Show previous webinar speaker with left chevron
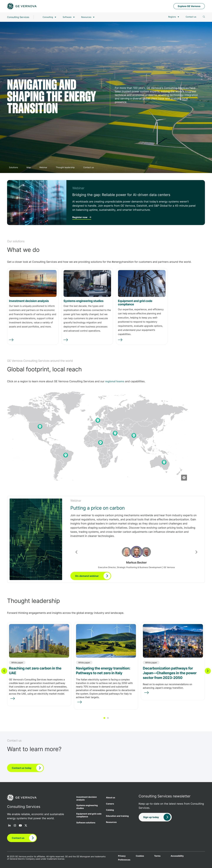 [x=76, y=552]
